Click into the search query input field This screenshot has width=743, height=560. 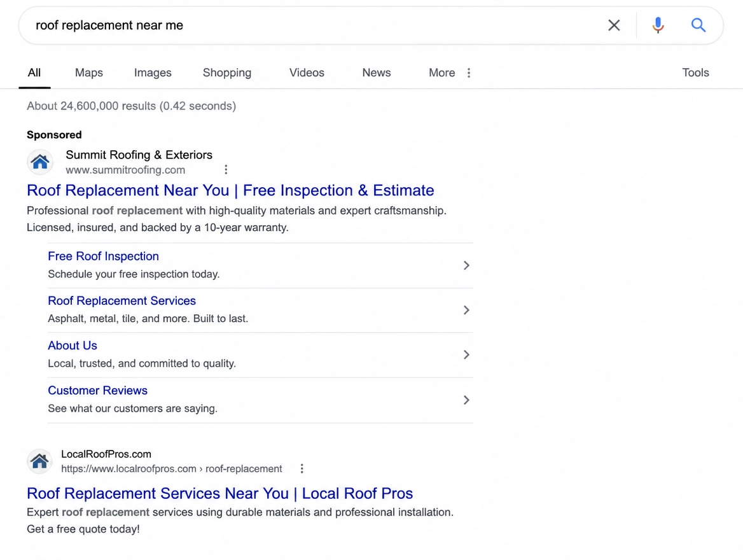(x=313, y=25)
